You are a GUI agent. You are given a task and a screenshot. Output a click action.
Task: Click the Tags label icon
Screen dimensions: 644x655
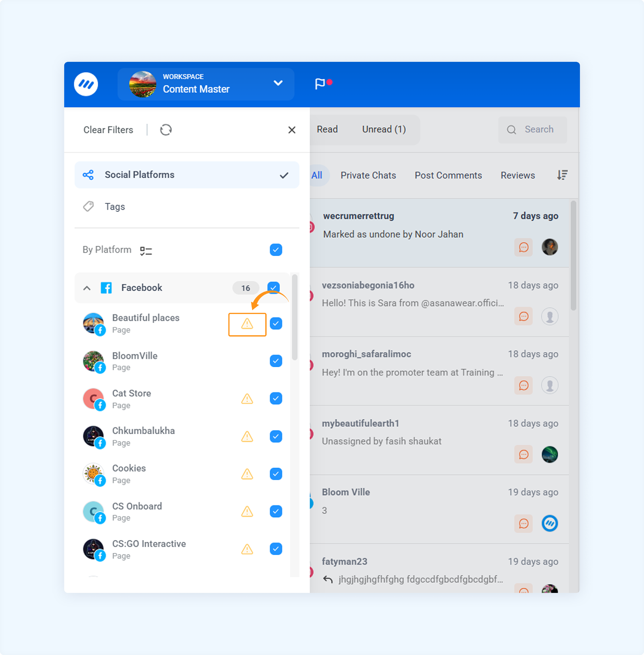(89, 206)
